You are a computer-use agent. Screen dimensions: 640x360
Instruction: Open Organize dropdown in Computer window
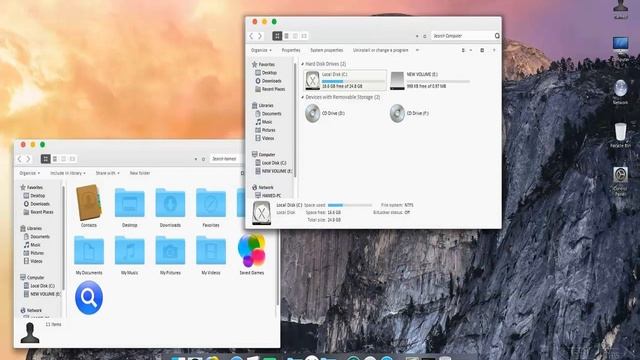point(261,50)
